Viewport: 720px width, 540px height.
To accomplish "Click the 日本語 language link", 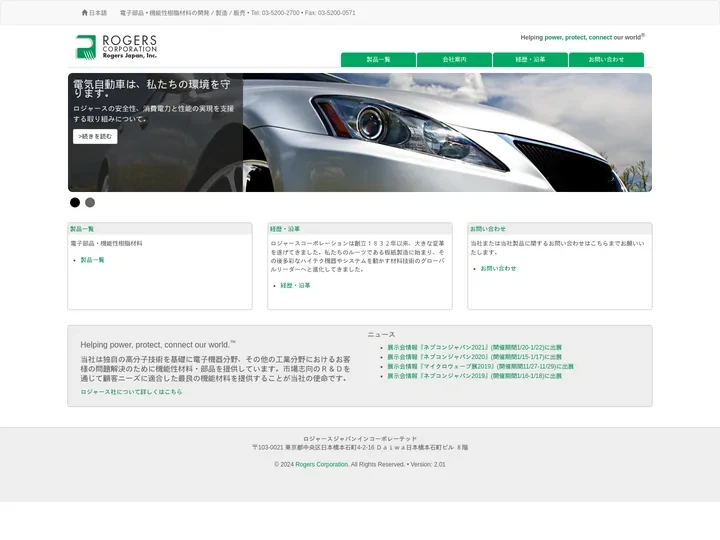I will coord(98,13).
